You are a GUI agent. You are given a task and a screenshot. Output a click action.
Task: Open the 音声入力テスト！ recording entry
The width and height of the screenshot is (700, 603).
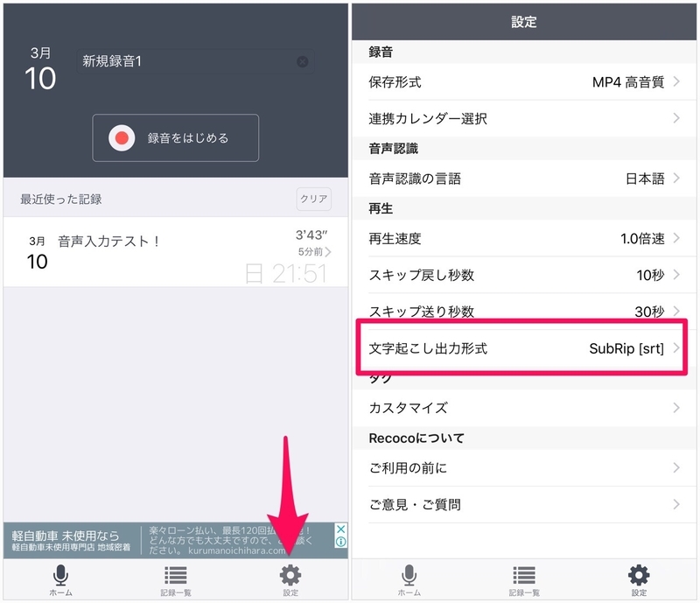175,252
